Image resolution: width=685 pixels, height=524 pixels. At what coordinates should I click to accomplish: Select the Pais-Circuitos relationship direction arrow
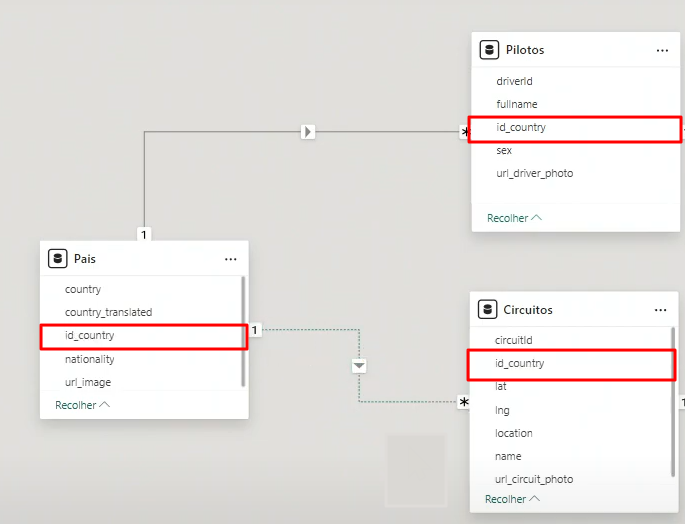pyautogui.click(x=359, y=366)
